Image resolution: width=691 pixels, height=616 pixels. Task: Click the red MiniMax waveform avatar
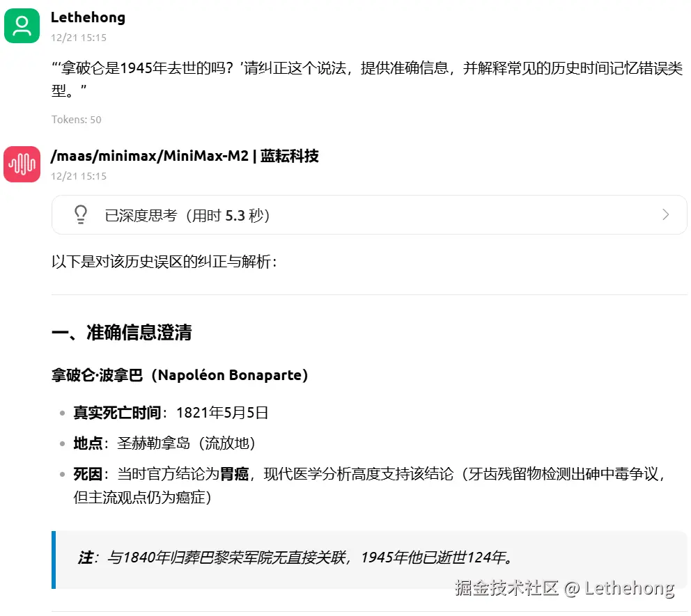click(x=22, y=164)
